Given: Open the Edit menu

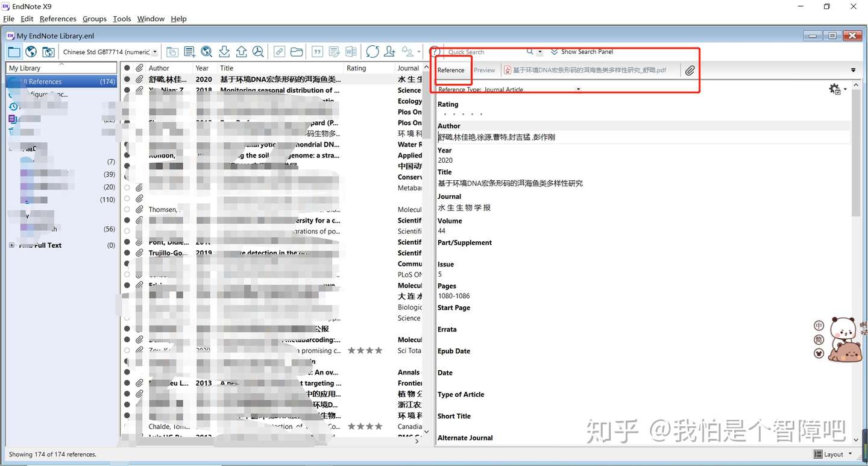Looking at the screenshot, I should [x=27, y=19].
